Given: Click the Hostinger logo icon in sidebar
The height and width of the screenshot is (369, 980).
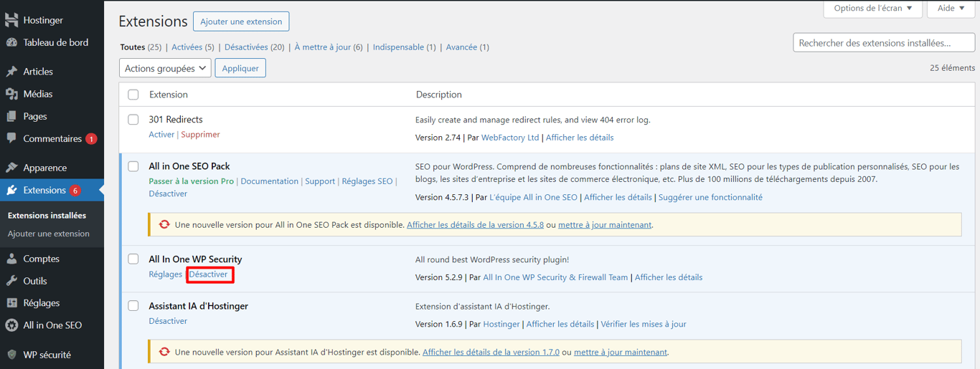Looking at the screenshot, I should click(x=11, y=20).
